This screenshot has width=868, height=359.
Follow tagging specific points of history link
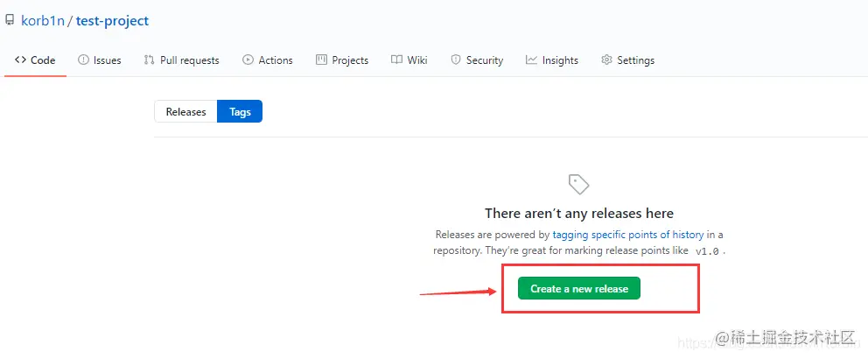pos(628,235)
